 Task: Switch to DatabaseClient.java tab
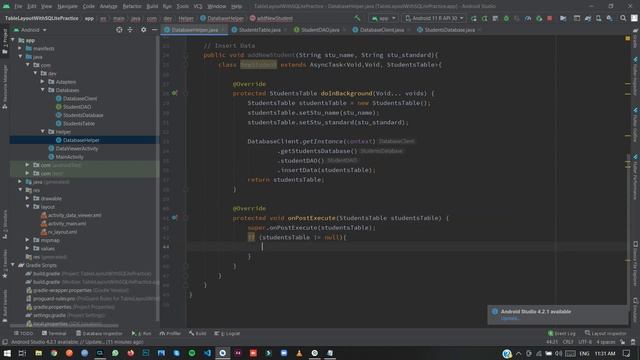(382, 30)
